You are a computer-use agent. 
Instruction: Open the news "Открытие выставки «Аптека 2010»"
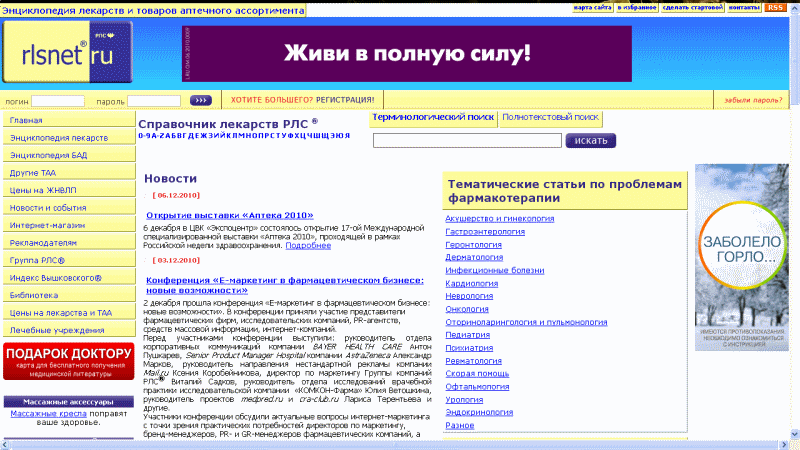pyautogui.click(x=230, y=215)
